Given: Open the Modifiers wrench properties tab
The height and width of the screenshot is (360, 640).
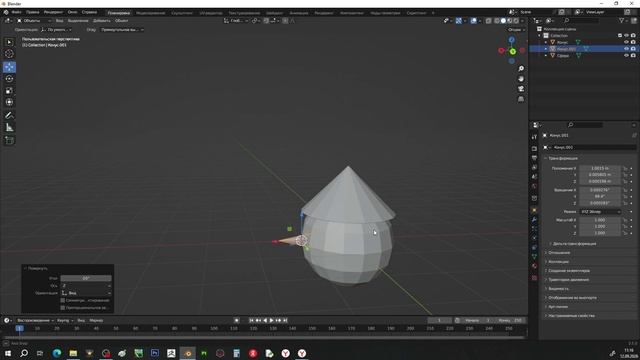Looking at the screenshot, I should tap(534, 220).
